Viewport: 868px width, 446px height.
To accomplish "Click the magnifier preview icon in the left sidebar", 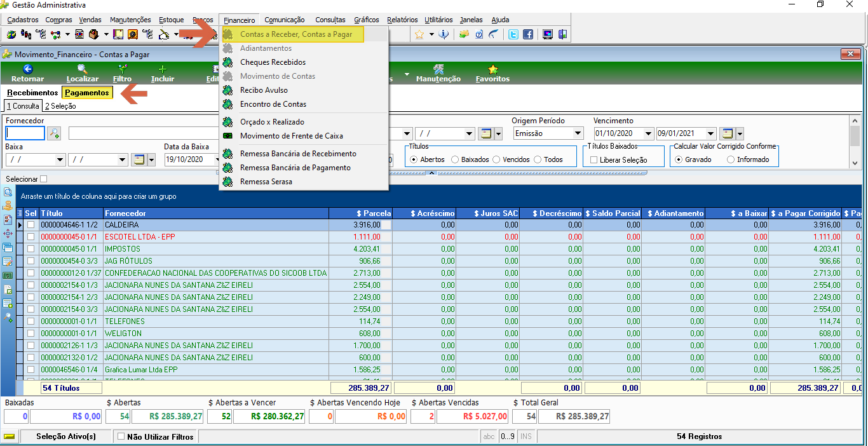I will 8,192.
